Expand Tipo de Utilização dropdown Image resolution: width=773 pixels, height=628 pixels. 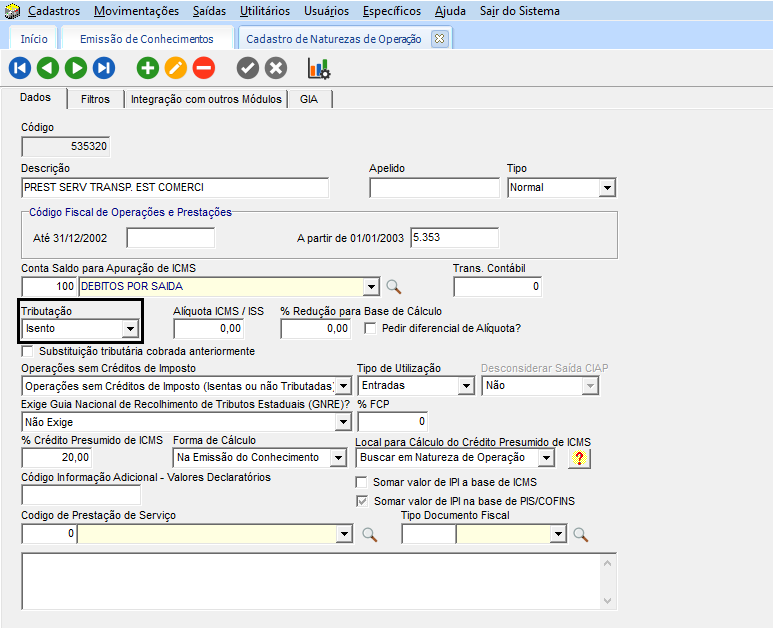click(465, 386)
